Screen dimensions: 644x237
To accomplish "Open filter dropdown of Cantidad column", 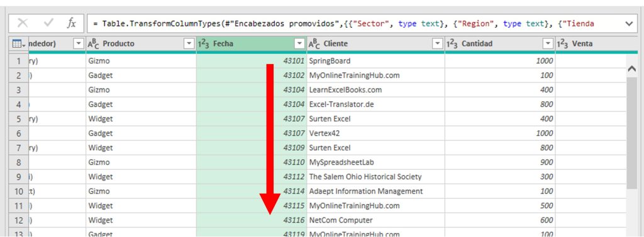I will click(x=548, y=43).
